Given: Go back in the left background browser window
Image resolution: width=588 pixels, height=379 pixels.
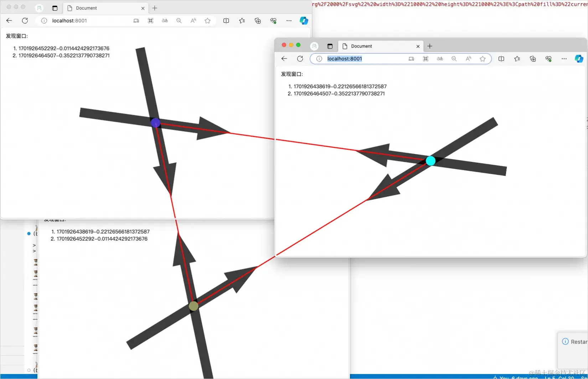Looking at the screenshot, I should [x=9, y=21].
